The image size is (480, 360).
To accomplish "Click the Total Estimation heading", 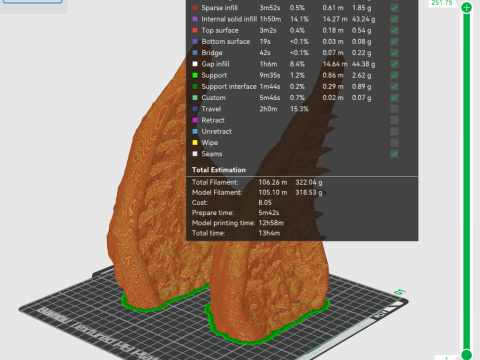I will (219, 170).
